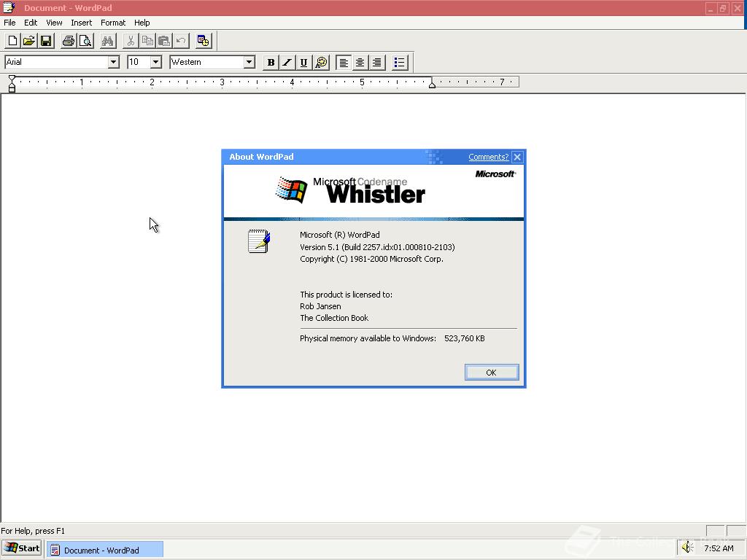This screenshot has width=747, height=560.
Task: Expand the Western script dropdown
Action: click(x=249, y=62)
